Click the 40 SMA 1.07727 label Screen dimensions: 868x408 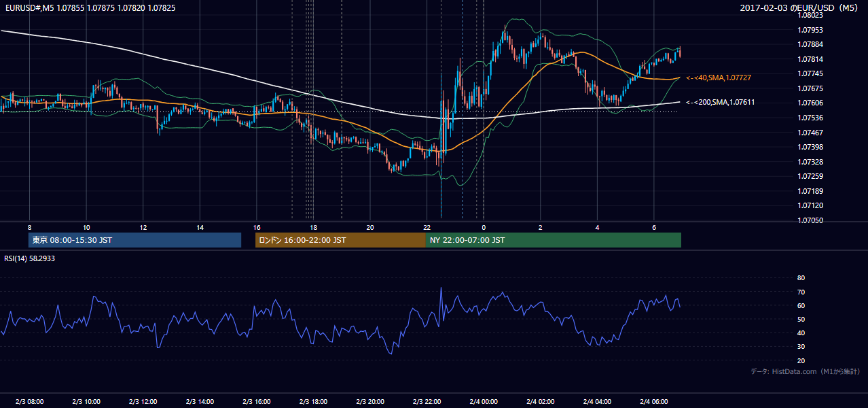[719, 78]
